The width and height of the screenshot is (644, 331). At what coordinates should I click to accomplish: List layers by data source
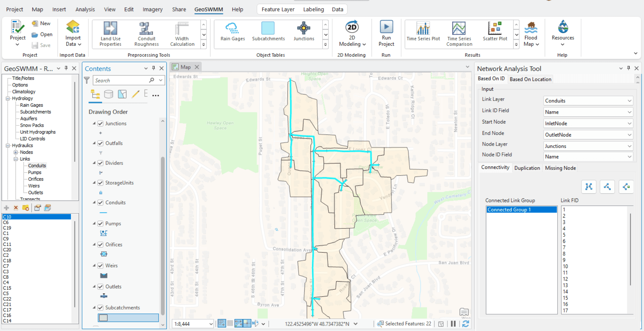[109, 94]
